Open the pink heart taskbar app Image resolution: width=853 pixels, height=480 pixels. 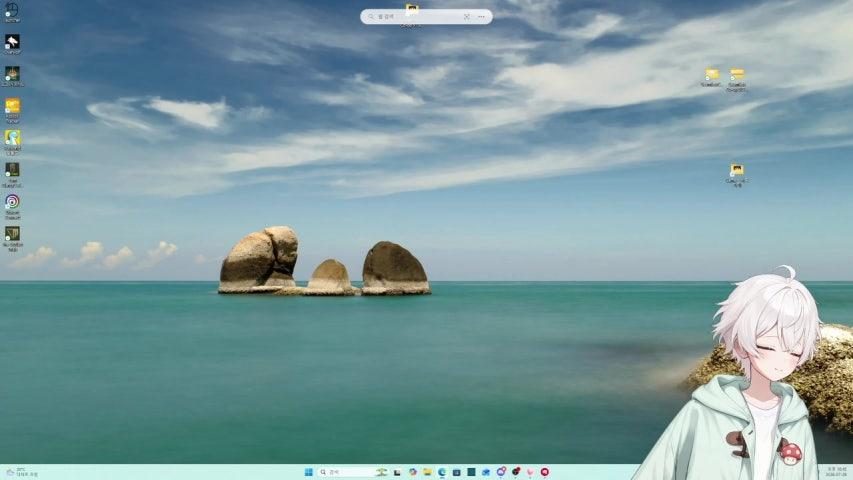point(530,472)
